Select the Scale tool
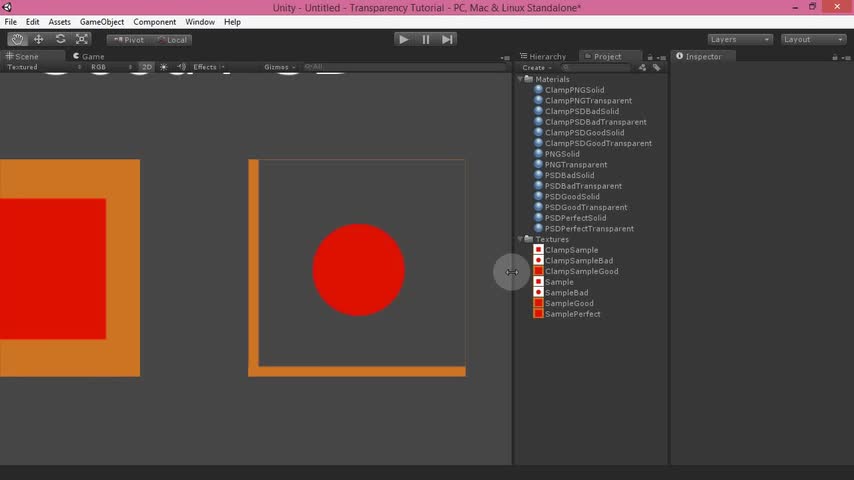This screenshot has height=480, width=854. tap(81, 39)
